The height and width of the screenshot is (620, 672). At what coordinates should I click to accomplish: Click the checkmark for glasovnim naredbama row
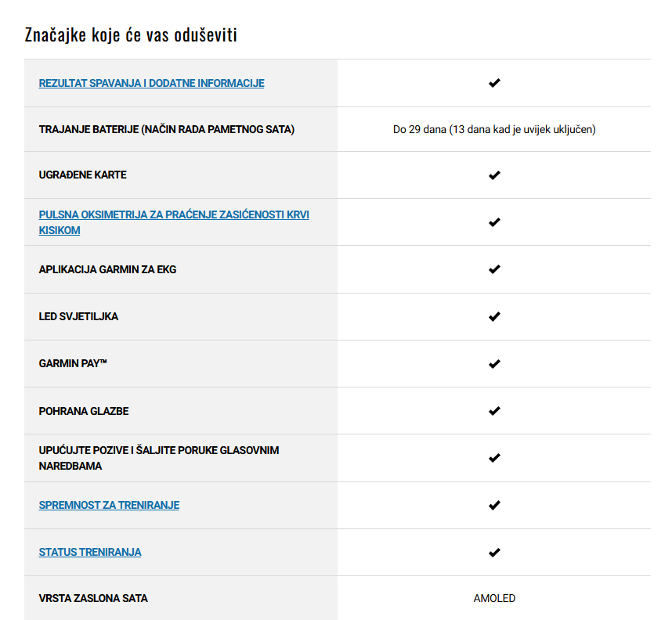494,458
